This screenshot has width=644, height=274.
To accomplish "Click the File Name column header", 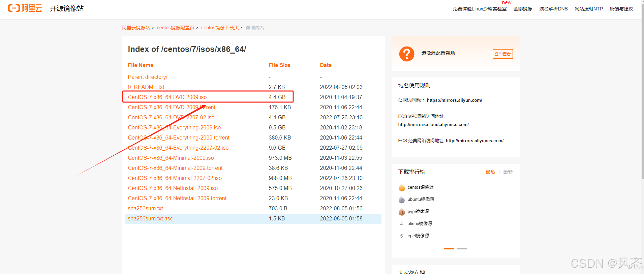I will pyautogui.click(x=141, y=65).
